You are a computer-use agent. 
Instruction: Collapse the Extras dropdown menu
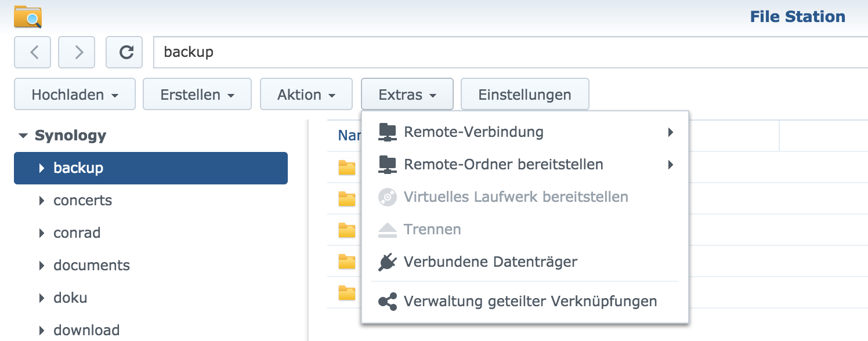407,95
